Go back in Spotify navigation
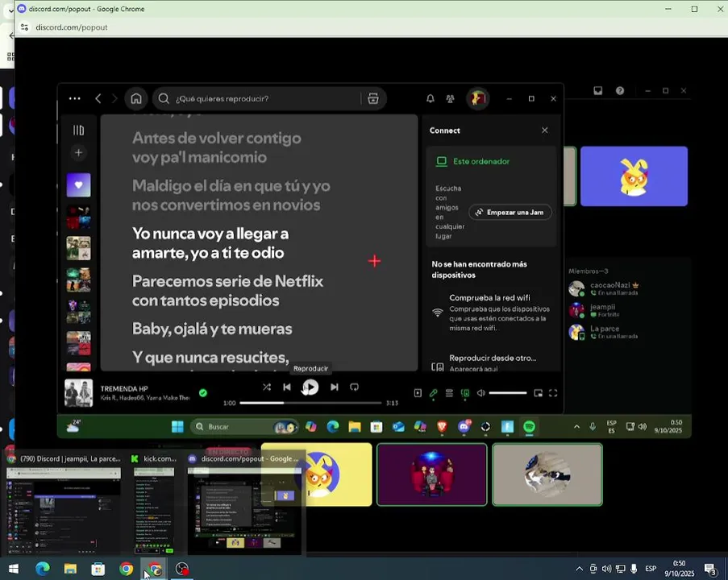Viewport: 728px width, 580px height. click(98, 98)
